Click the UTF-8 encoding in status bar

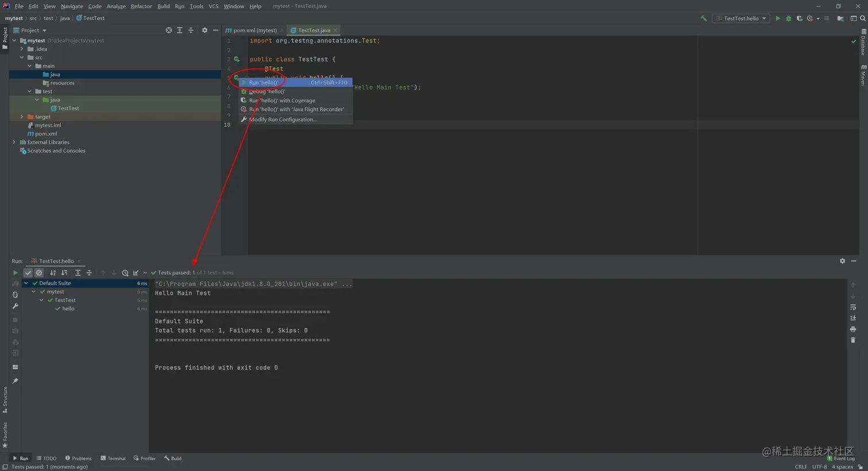pos(819,466)
